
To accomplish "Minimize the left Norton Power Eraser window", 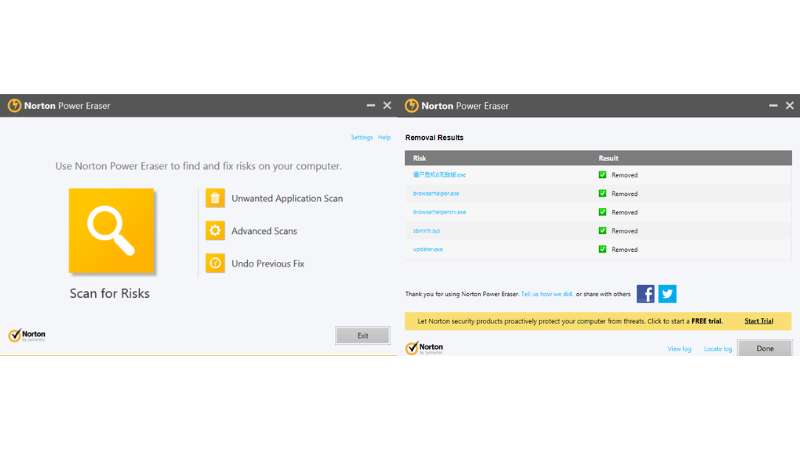I will [x=371, y=106].
